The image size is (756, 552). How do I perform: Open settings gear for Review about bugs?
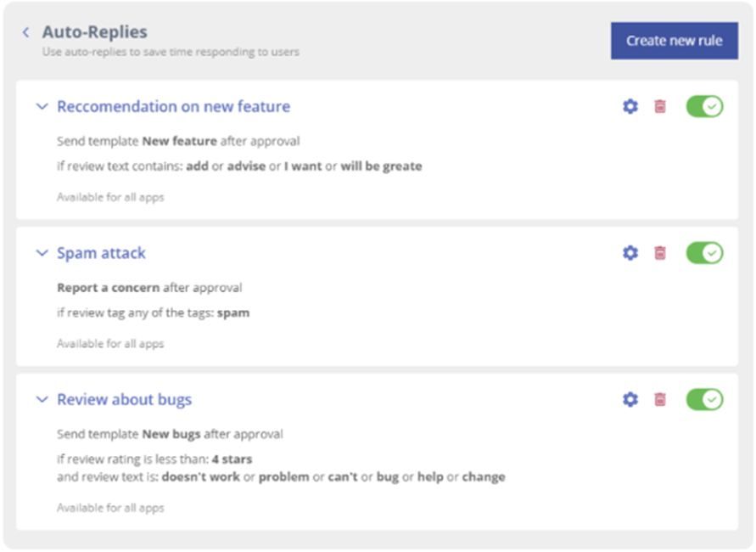[x=630, y=399]
